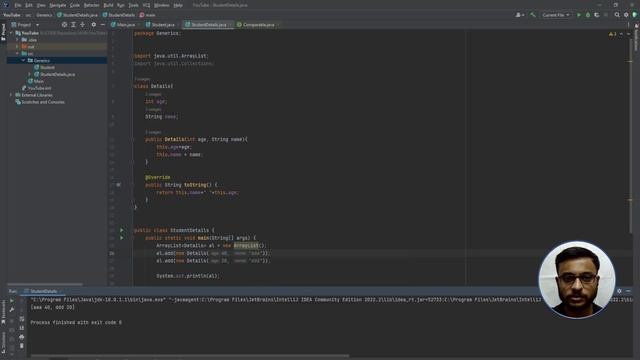Toggle soft-wrap icon in Run console
The image size is (640, 360).
coord(22,319)
